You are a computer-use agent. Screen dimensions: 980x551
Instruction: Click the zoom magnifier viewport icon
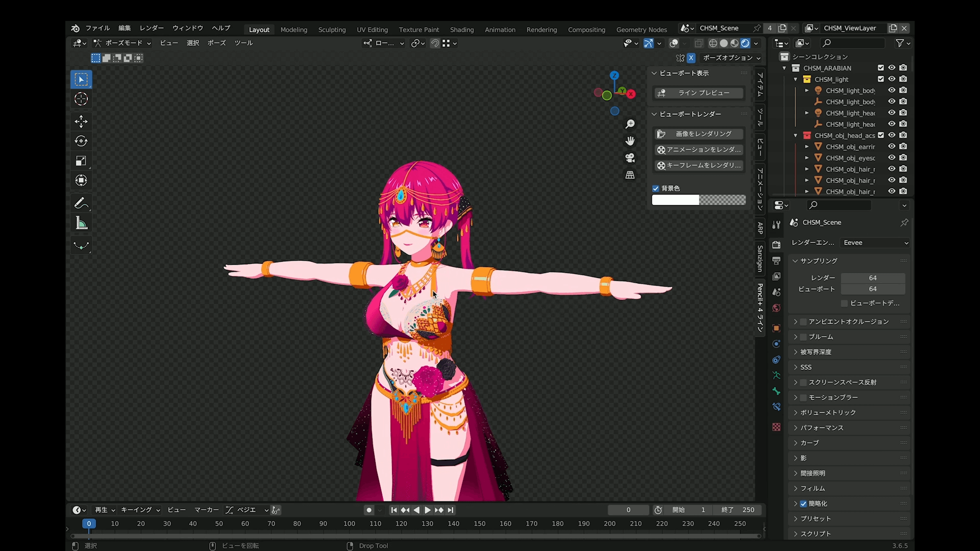630,124
